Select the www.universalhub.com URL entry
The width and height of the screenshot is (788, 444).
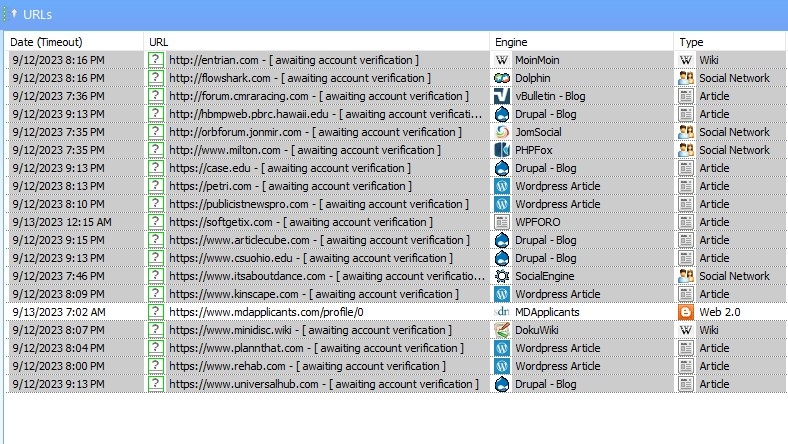point(324,384)
